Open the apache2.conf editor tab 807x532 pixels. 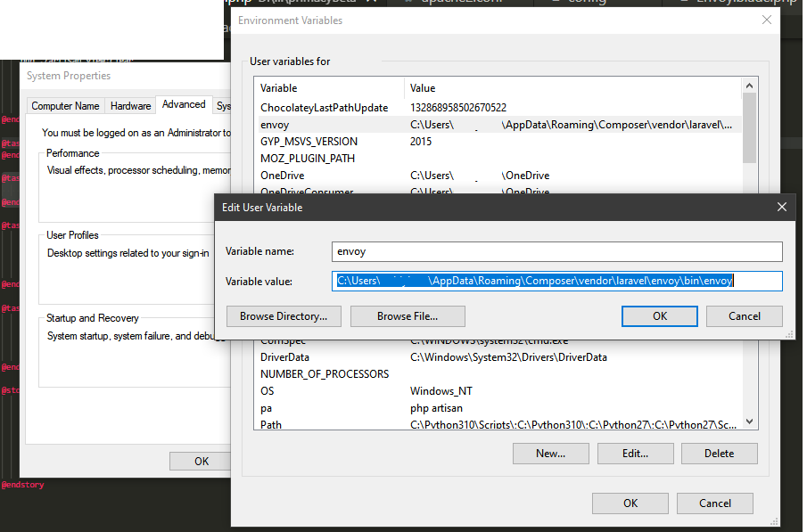pyautogui.click(x=459, y=3)
